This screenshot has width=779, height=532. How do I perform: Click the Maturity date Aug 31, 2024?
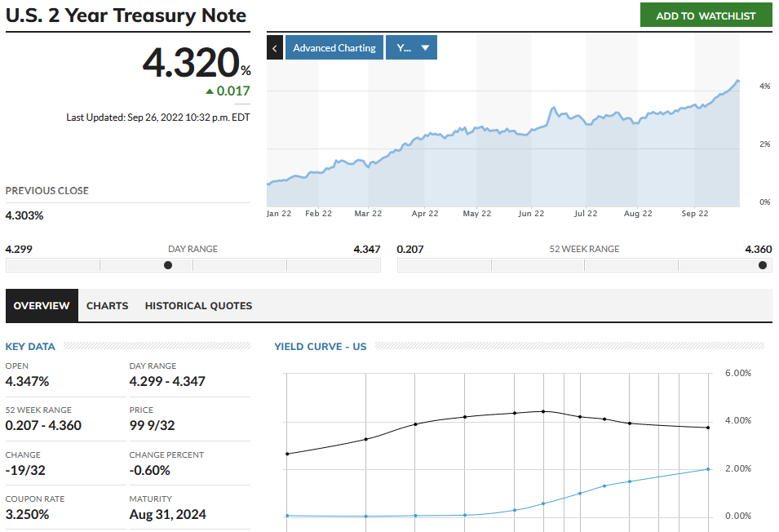(x=168, y=515)
